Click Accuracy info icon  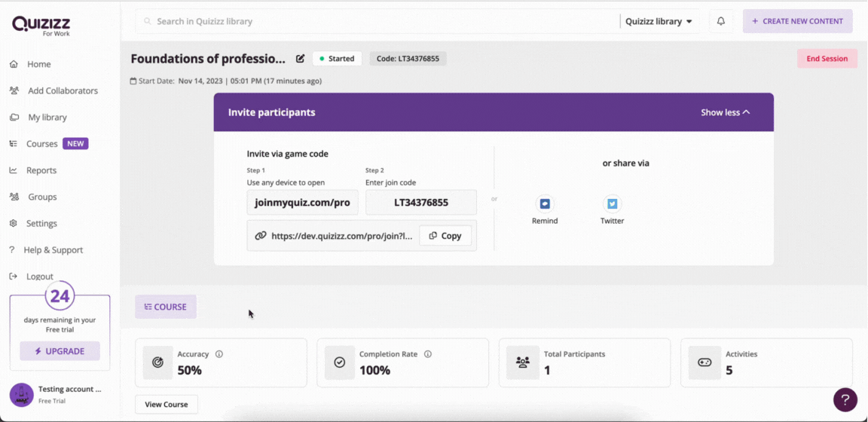pos(219,354)
